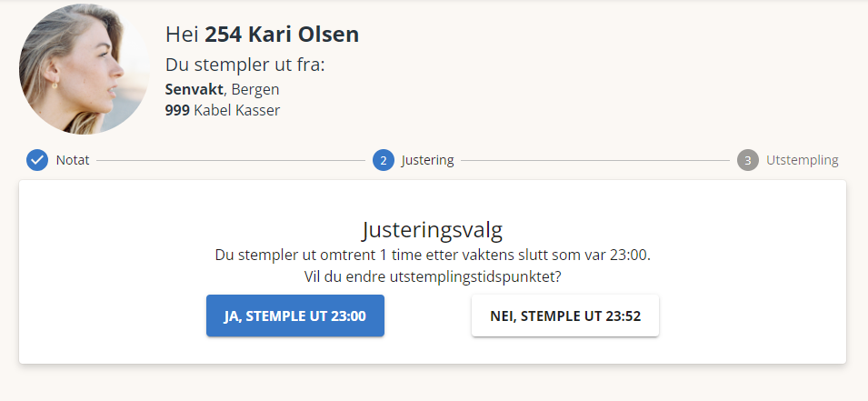Screen dimensions: 868x401
Task: Click the 'Vil du endre utstemplingstidspunktet?' question
Action: pos(433,276)
